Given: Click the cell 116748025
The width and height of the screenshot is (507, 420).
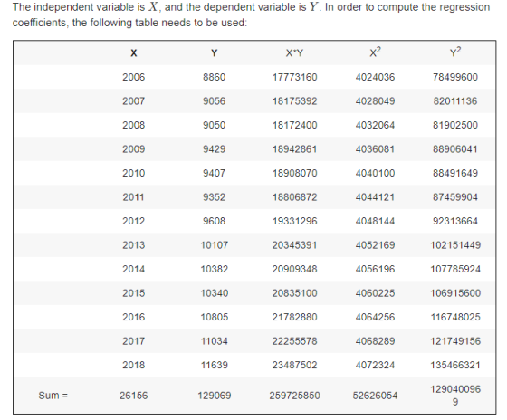Looking at the screenshot, I should (x=455, y=317).
